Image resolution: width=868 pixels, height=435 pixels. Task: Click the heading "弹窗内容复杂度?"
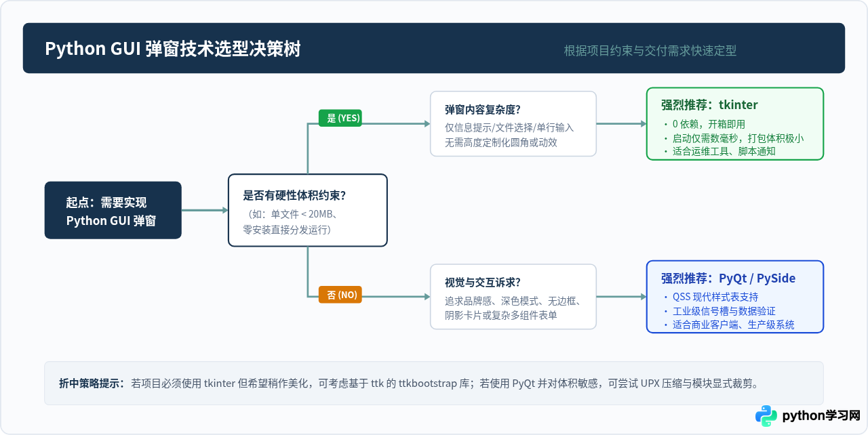click(x=483, y=110)
